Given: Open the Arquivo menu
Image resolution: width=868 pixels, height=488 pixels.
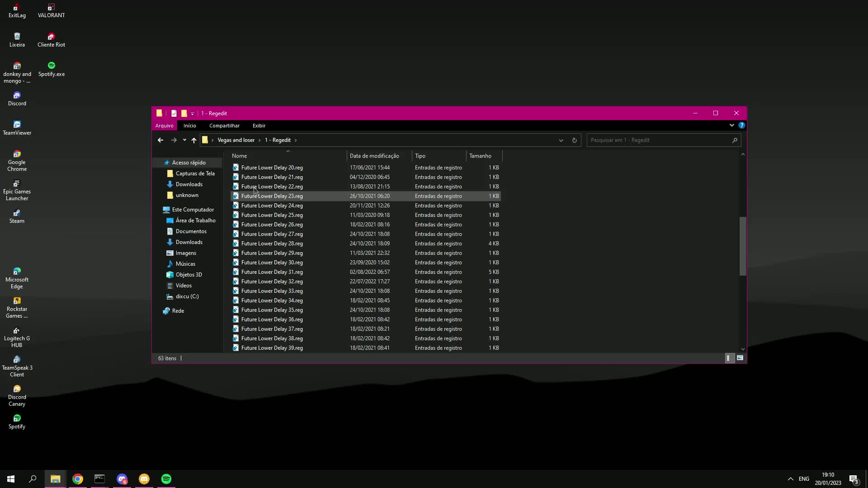Looking at the screenshot, I should click(164, 126).
